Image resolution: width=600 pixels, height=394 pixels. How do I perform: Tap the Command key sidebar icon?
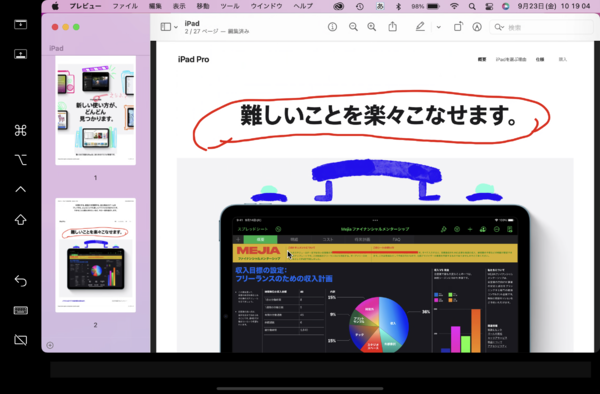coord(21,130)
